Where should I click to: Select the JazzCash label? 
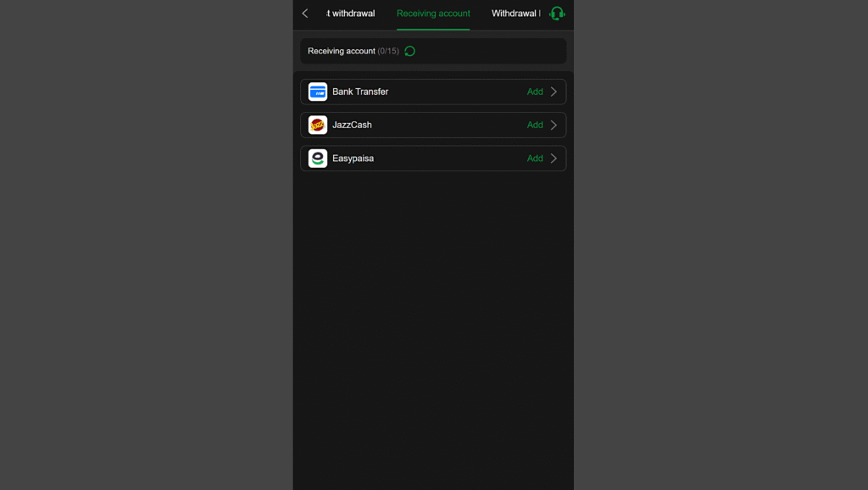pos(352,125)
